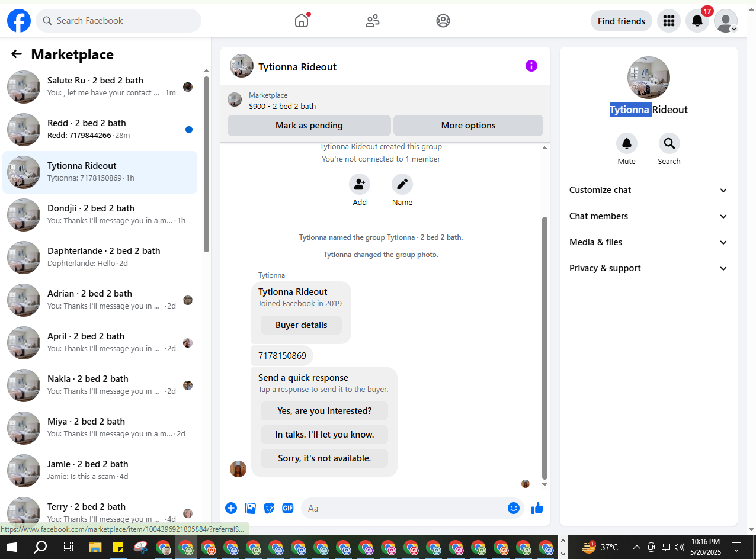Screen dimensions: 756x559
Task: Send quick response In talks. I'll let you know.
Action: 324,435
